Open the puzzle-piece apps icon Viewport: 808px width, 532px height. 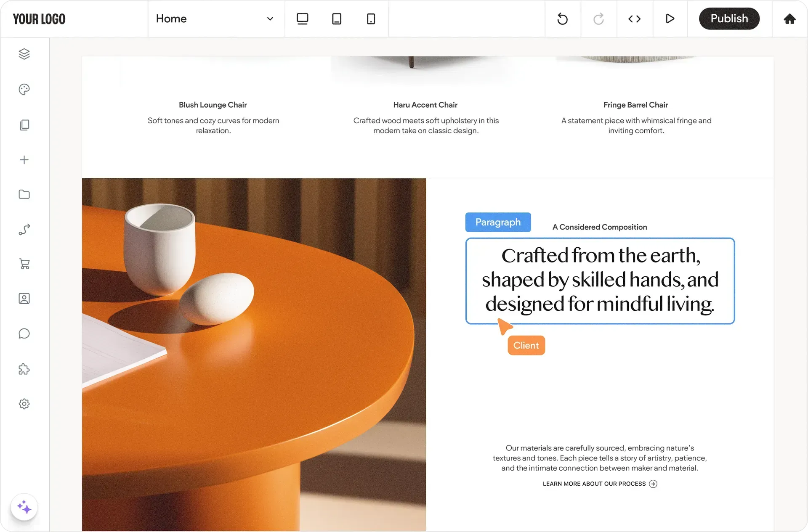pos(24,369)
